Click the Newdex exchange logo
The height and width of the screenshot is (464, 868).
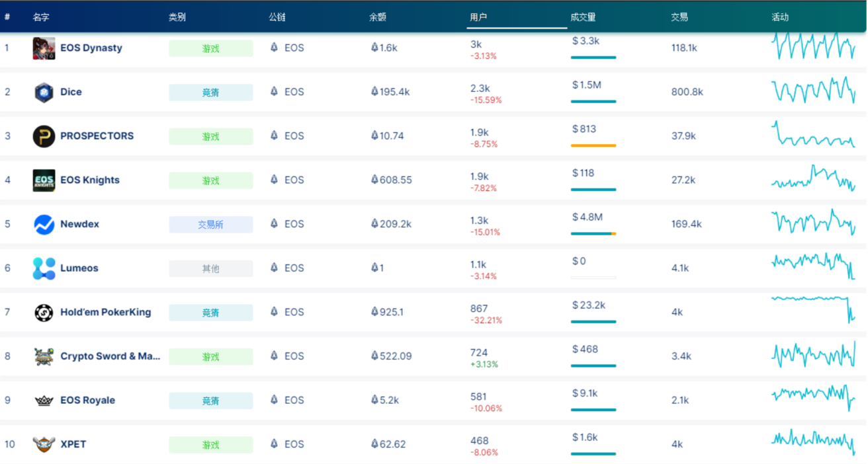click(44, 224)
